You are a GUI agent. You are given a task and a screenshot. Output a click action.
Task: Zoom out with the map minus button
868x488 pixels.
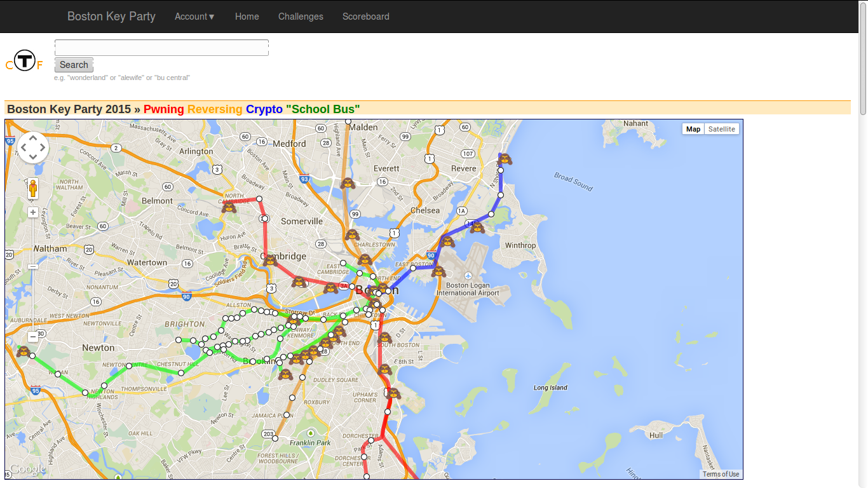click(x=33, y=337)
